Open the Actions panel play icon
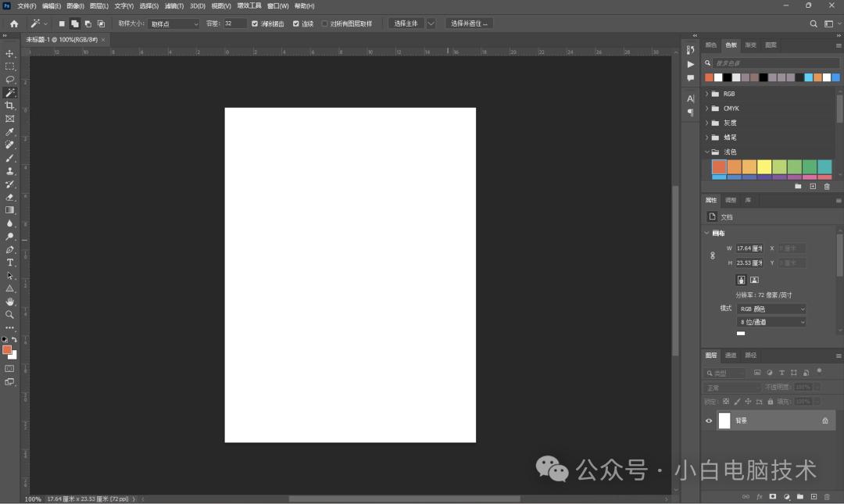The height and width of the screenshot is (504, 844). [x=691, y=64]
